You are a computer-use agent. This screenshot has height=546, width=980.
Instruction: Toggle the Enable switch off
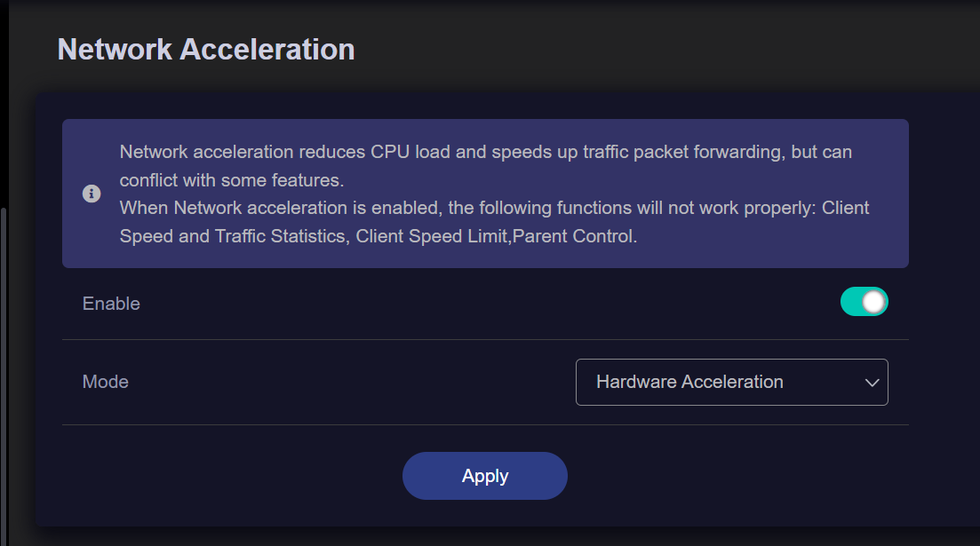(x=864, y=302)
